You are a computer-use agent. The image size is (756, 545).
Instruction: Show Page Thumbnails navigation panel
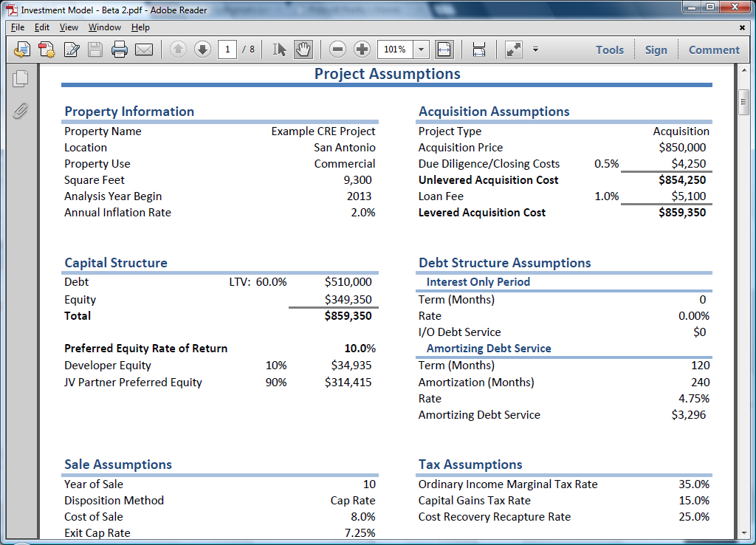coord(20,78)
